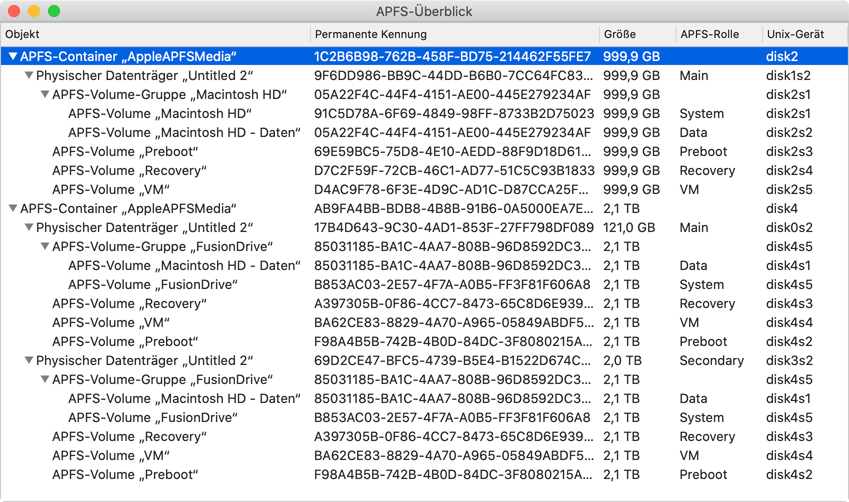Collapse FusionDrive group under the Secondary disk

(45, 380)
